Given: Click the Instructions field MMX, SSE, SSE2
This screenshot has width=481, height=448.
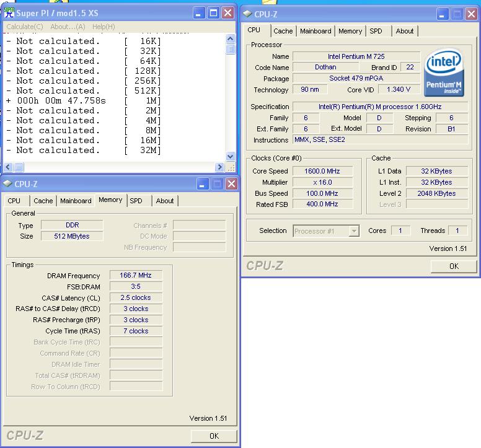Looking at the screenshot, I should [x=380, y=140].
